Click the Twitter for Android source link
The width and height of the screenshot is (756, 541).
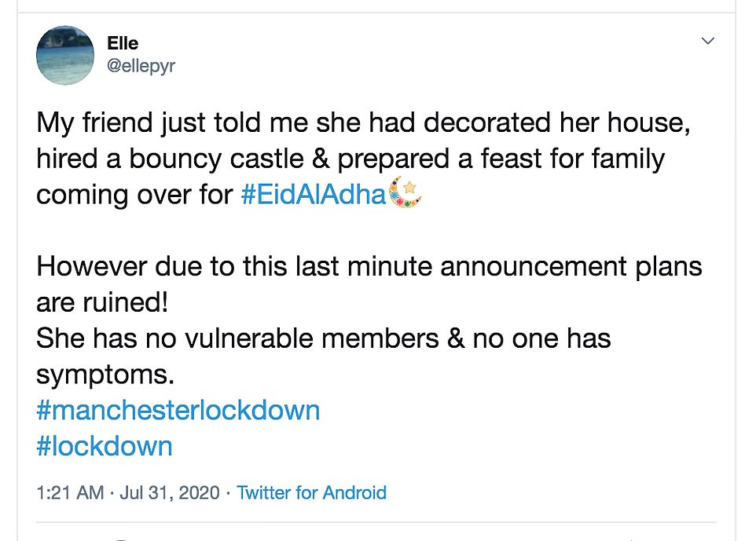tap(311, 493)
